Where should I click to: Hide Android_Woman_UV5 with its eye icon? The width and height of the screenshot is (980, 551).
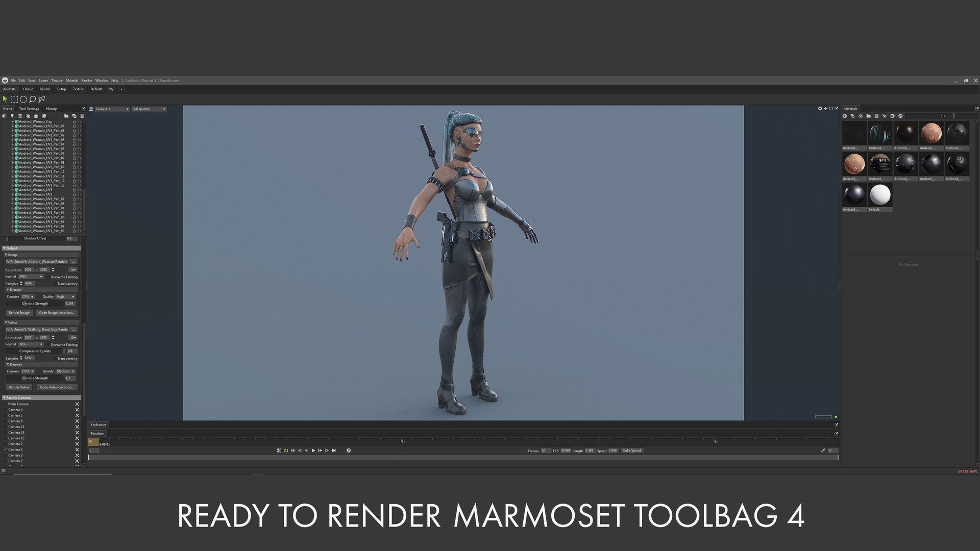click(80, 190)
